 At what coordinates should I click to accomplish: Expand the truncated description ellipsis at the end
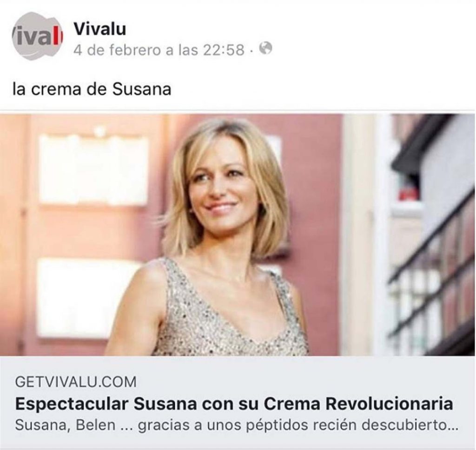(453, 427)
